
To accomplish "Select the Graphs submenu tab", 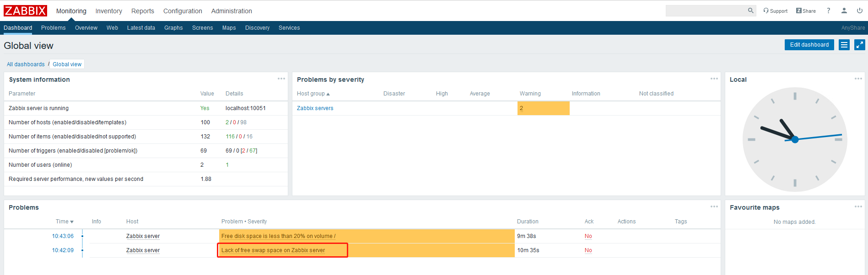I will click(173, 28).
